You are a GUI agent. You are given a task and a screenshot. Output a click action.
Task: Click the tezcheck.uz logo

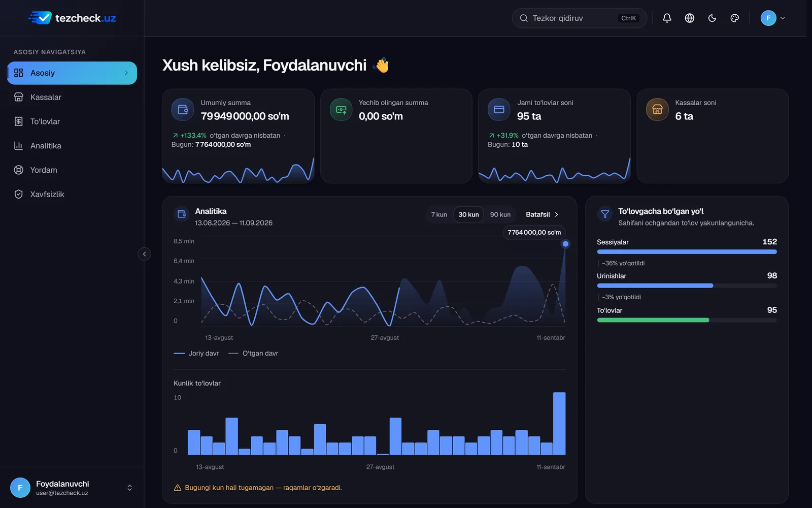(72, 18)
